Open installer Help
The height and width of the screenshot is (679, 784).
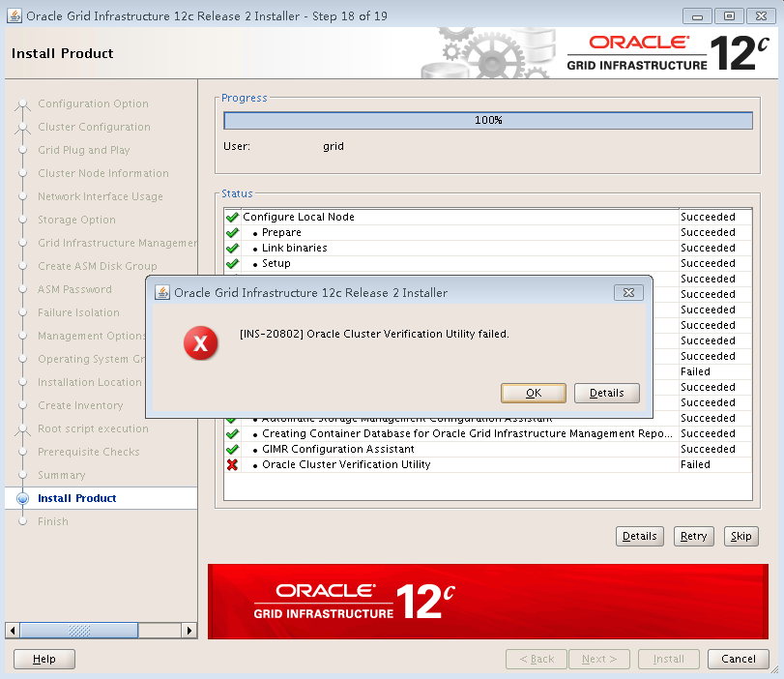point(44,659)
